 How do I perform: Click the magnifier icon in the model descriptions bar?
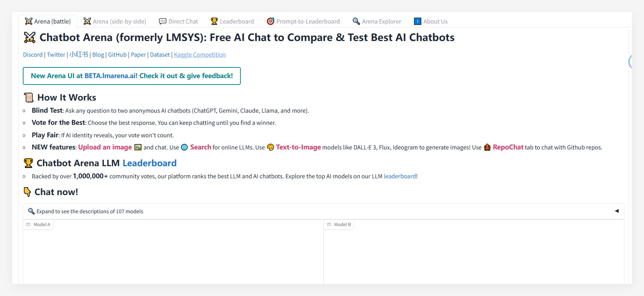(x=31, y=211)
